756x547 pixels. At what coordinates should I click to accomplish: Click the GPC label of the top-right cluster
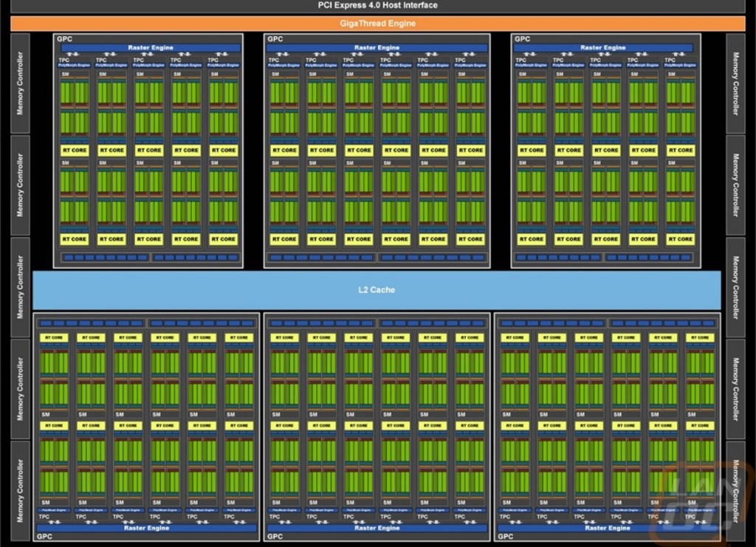[x=522, y=39]
